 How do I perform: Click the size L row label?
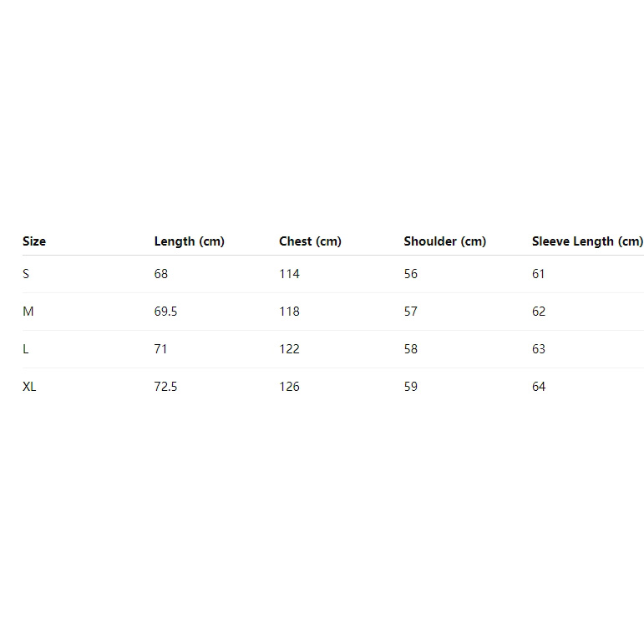26,349
